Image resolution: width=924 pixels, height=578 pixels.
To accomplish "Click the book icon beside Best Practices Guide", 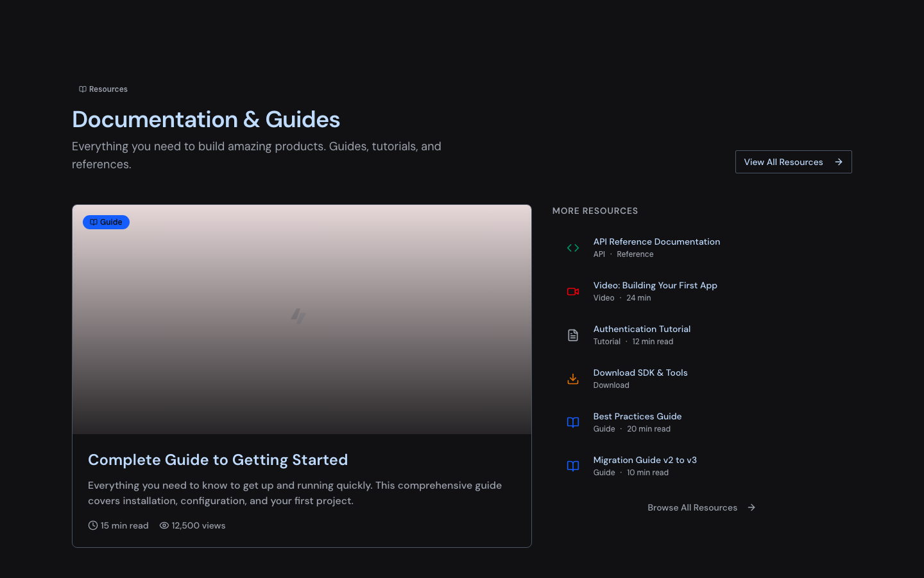I will point(573,423).
